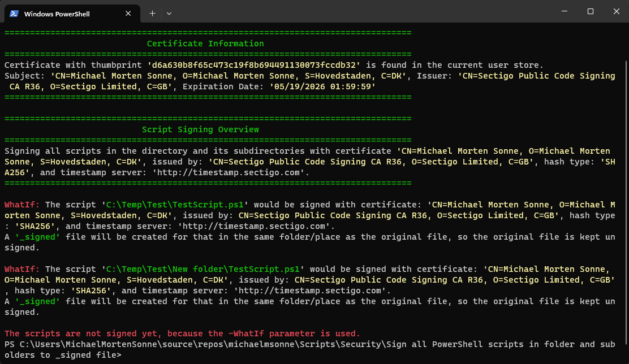This screenshot has width=629, height=364.
Task: Click the first green '_signed' text
Action: [37, 237]
